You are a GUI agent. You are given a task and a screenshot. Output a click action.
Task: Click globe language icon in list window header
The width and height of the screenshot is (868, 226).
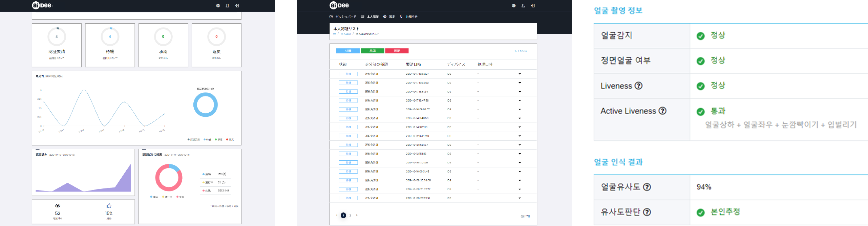tap(514, 6)
